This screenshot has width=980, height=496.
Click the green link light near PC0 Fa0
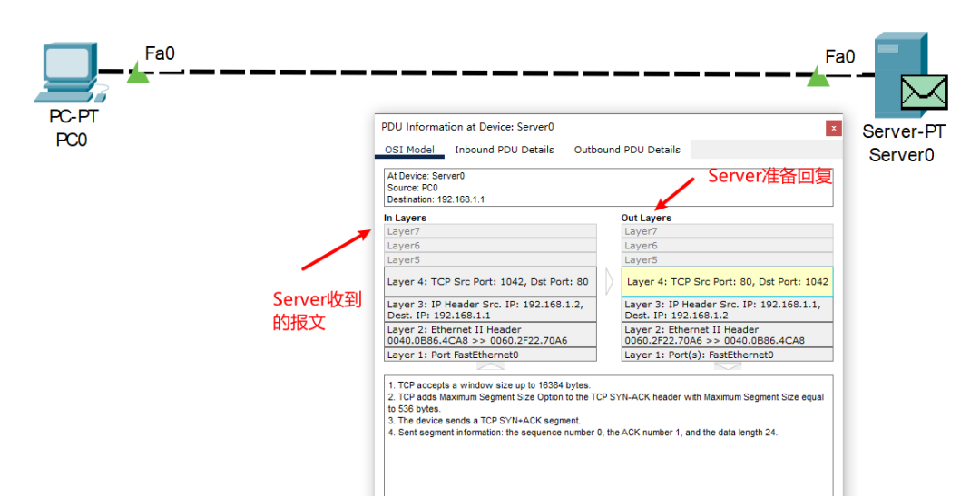[x=138, y=73]
